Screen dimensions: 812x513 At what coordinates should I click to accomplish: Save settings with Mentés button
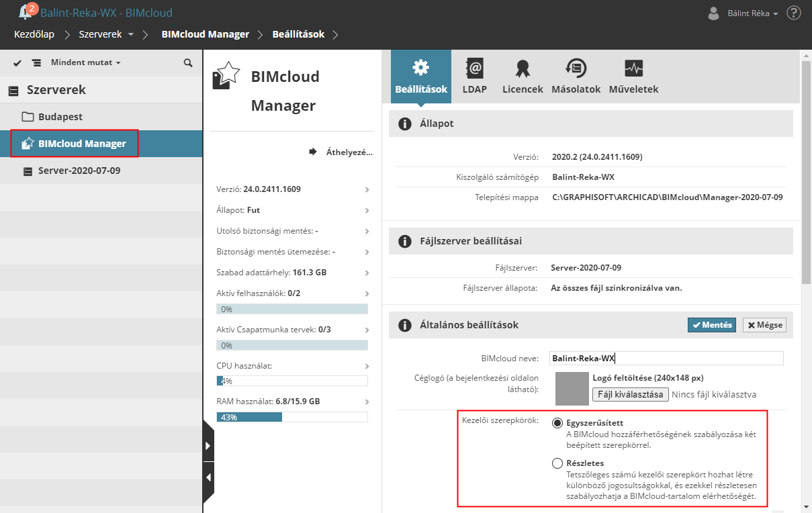712,325
